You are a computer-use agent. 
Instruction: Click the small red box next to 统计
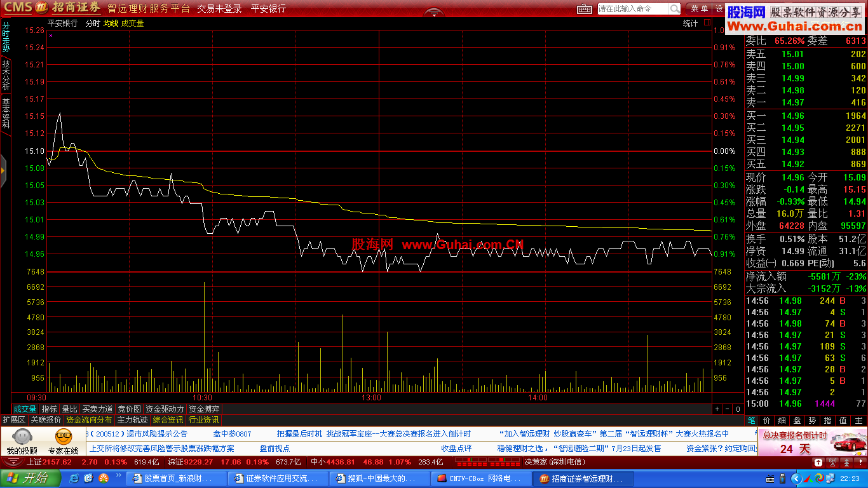pos(707,23)
